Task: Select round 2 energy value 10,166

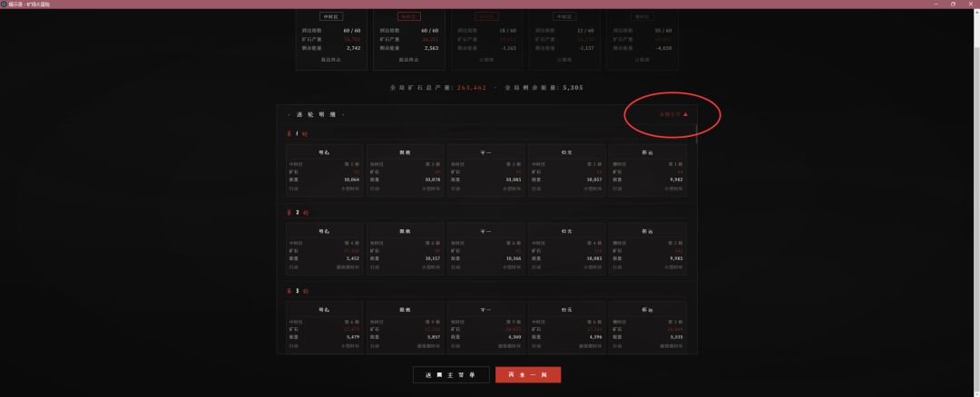Action: [x=513, y=257]
